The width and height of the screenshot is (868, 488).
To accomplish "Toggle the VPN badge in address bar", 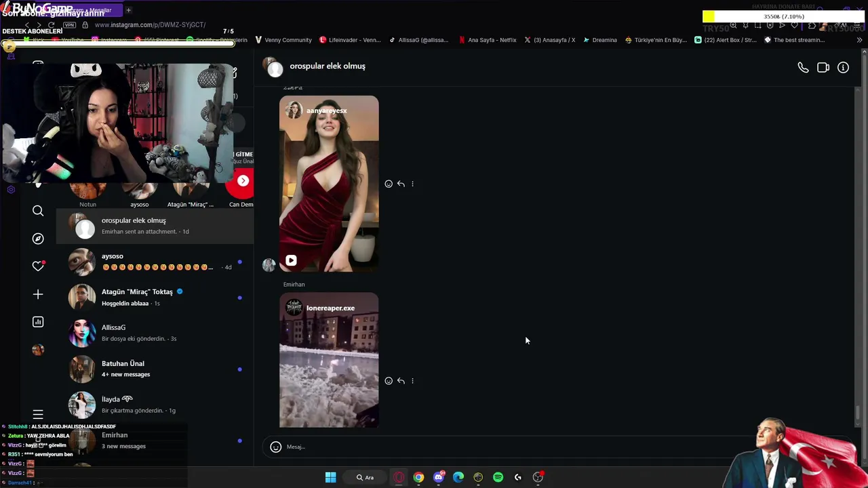I will 69,25.
